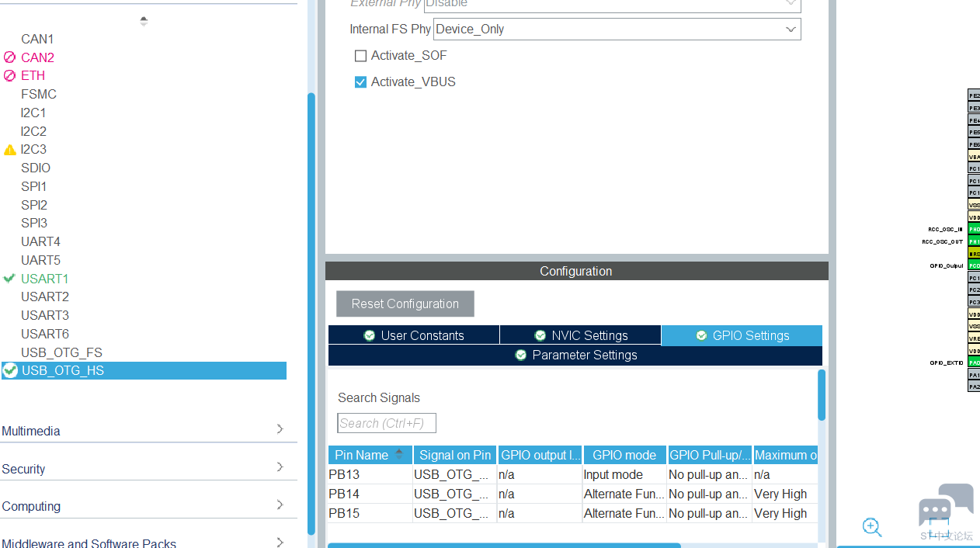The image size is (980, 548).
Task: Select the PB13 pin name cell
Action: point(370,474)
